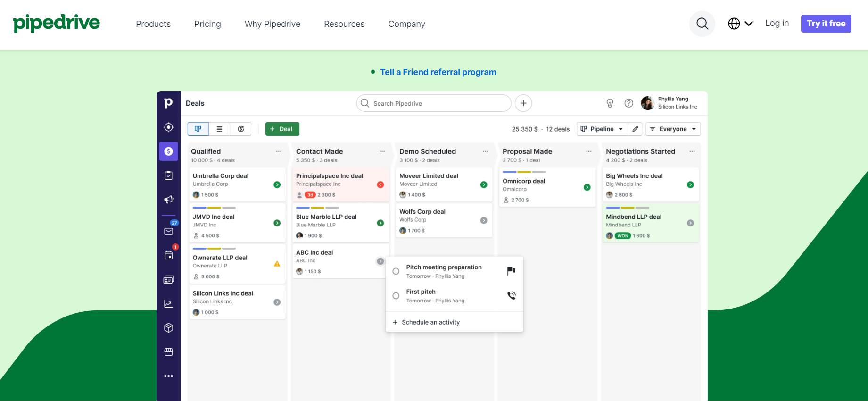Open Umbrella Corp deal card
Screen dimensions: 868x401
(x=238, y=185)
